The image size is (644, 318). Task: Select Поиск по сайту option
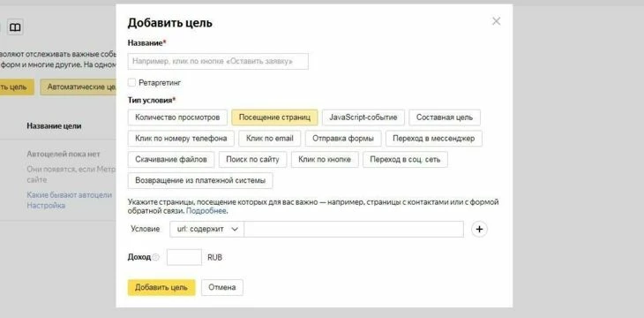click(252, 160)
